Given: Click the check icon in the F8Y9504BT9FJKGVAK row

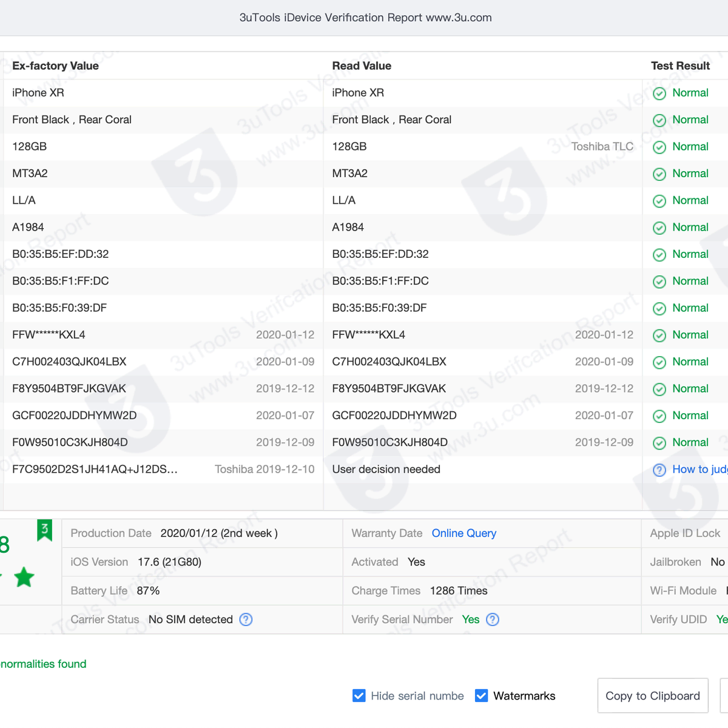Looking at the screenshot, I should (659, 389).
